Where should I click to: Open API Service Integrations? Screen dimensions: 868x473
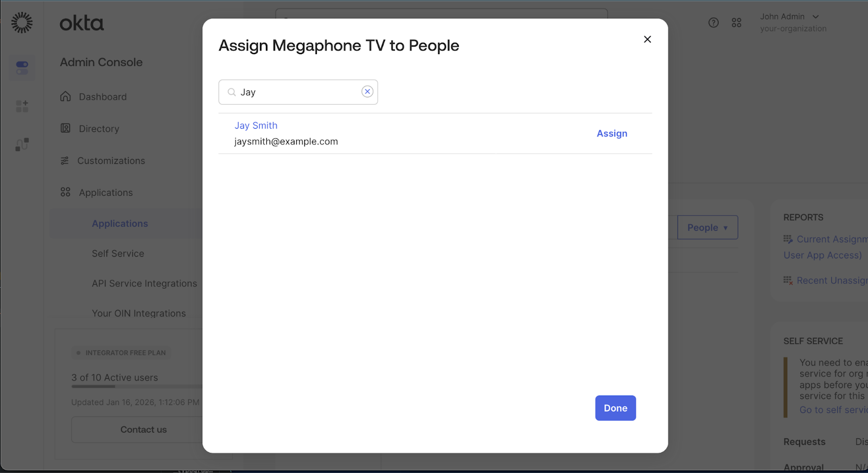coord(144,283)
